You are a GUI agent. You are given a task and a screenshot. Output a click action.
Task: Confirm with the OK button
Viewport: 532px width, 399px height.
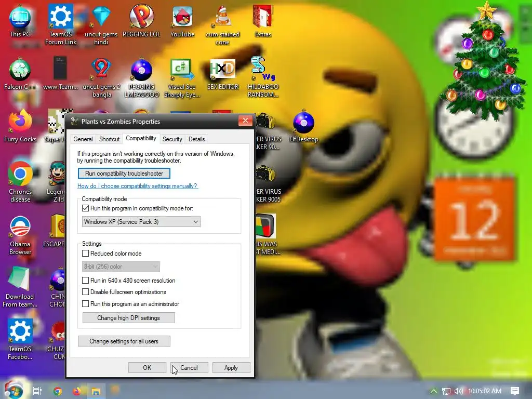point(147,368)
